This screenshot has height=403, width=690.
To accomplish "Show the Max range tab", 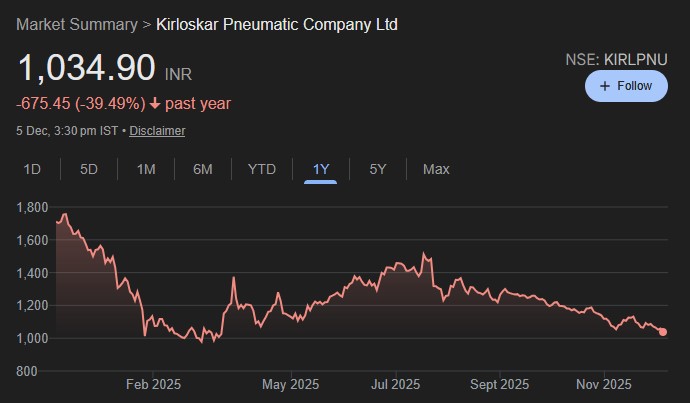I will (436, 169).
